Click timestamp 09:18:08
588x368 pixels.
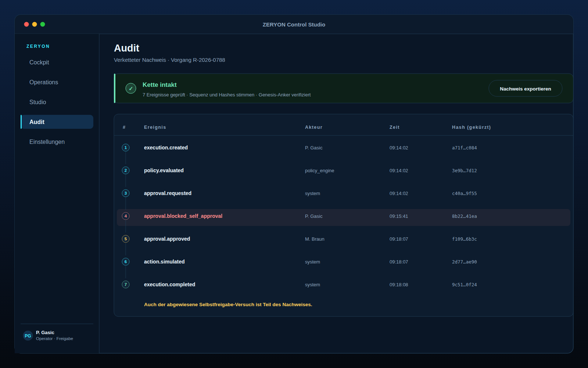[x=399, y=285]
